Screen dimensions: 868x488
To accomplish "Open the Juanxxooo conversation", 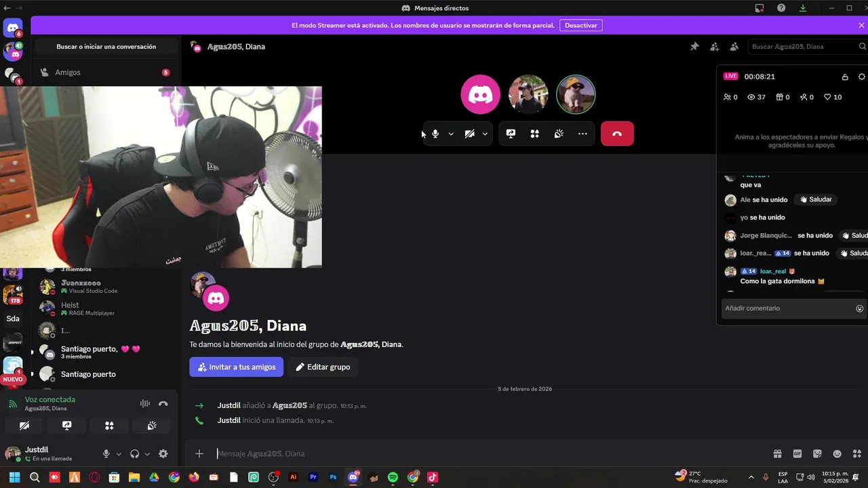I will point(105,287).
